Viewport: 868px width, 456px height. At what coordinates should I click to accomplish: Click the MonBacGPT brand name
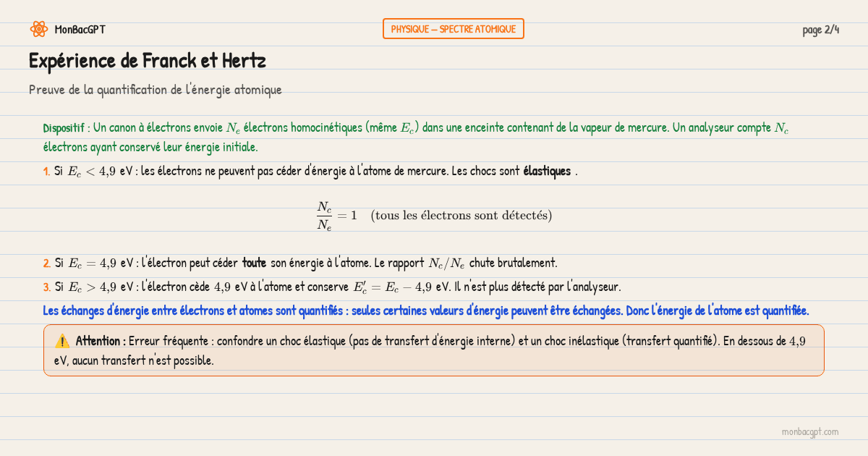pyautogui.click(x=80, y=30)
